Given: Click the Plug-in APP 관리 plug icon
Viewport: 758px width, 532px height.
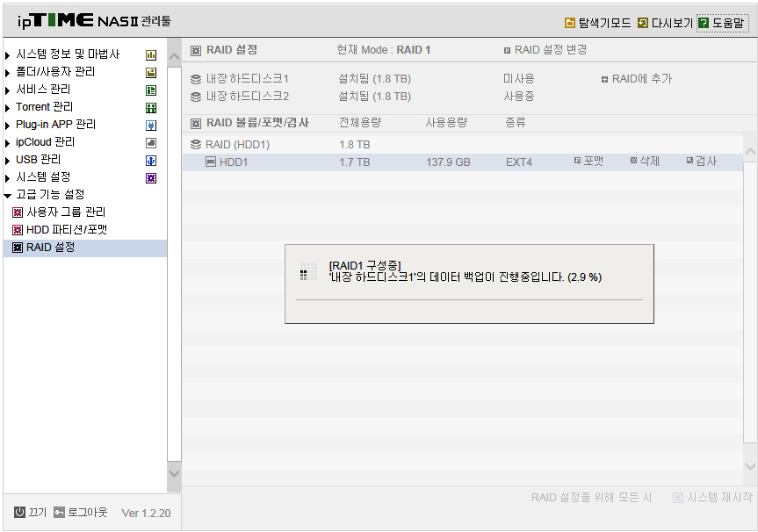Looking at the screenshot, I should pyautogui.click(x=151, y=126).
